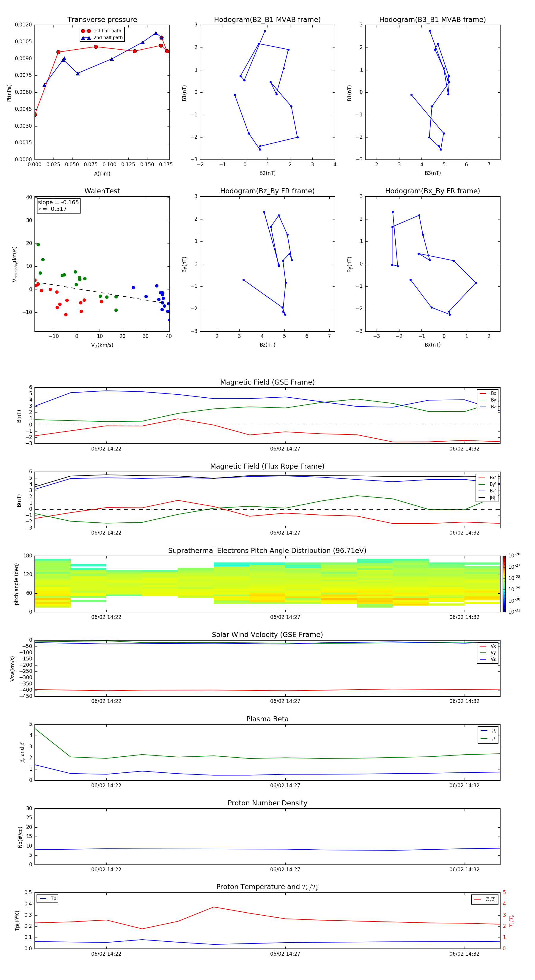The width and height of the screenshot is (535, 980).
Task: Click the Hodogram(Bz_By FR frame) title
Action: (267, 191)
